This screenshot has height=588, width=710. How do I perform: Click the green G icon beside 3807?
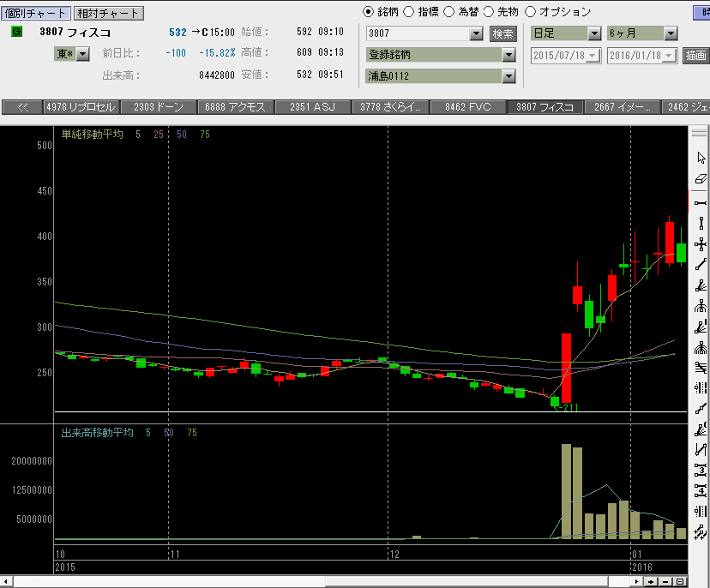[x=17, y=32]
